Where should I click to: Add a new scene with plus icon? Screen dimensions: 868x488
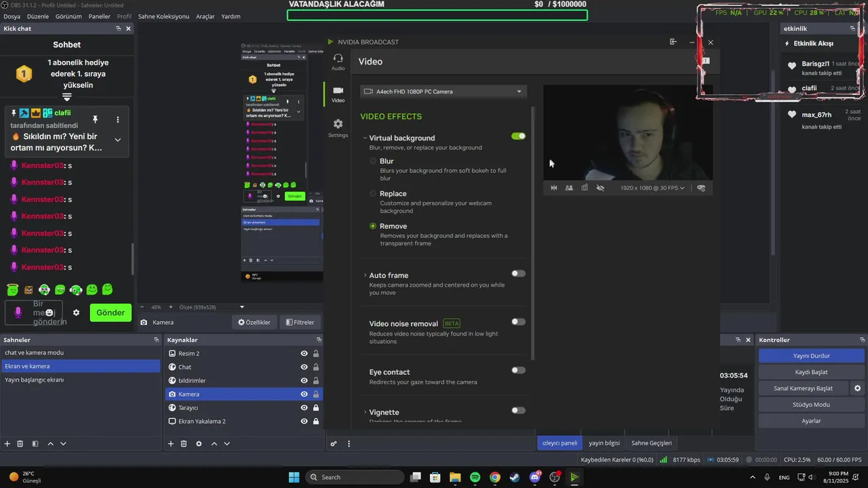(7, 443)
